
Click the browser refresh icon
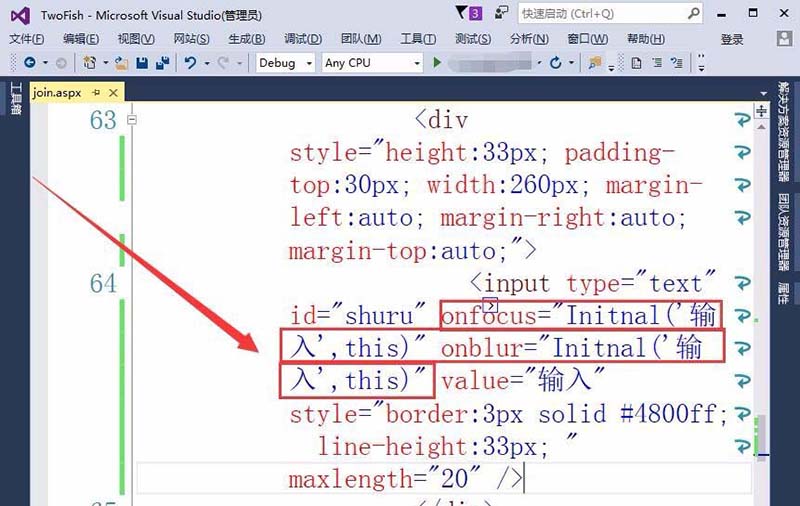556,63
